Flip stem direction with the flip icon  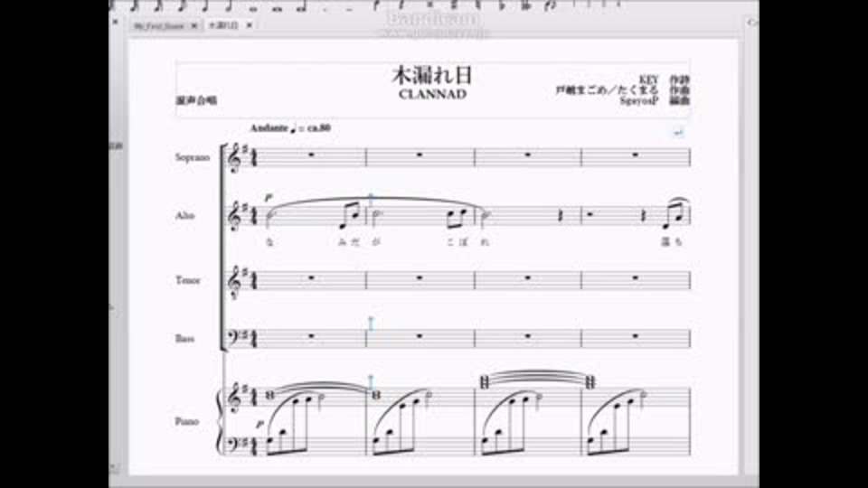click(549, 6)
